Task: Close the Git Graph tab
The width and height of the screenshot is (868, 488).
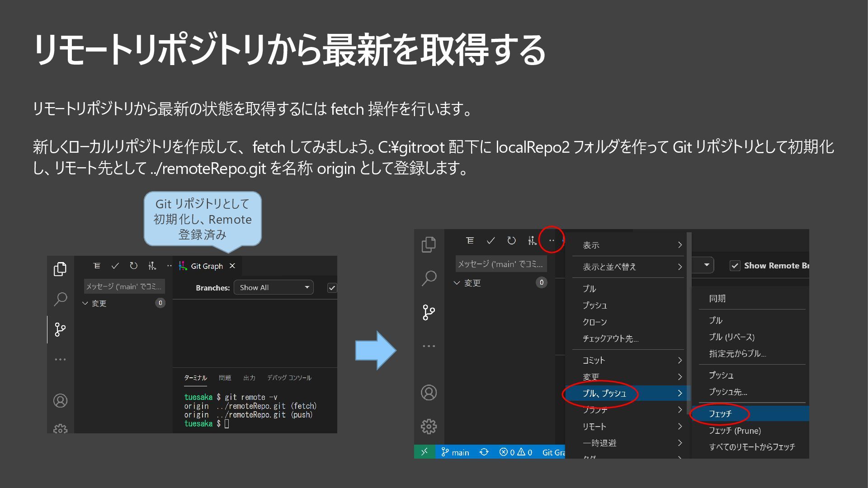Action: coord(232,266)
